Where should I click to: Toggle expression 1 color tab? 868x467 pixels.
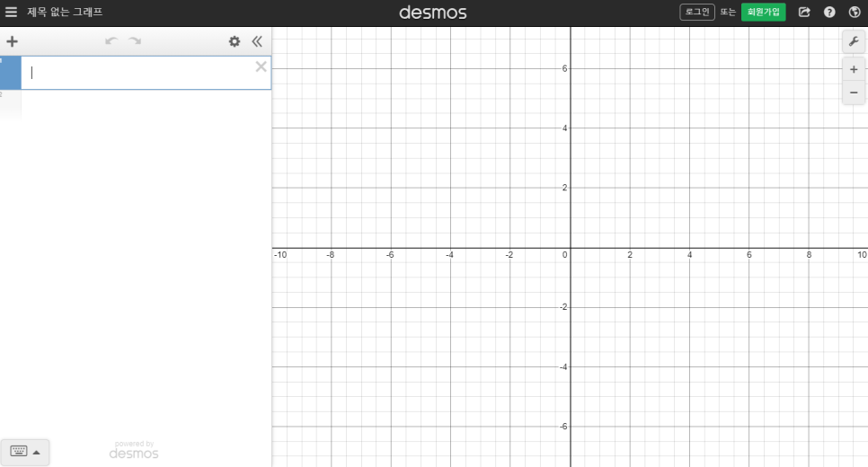tap(11, 73)
